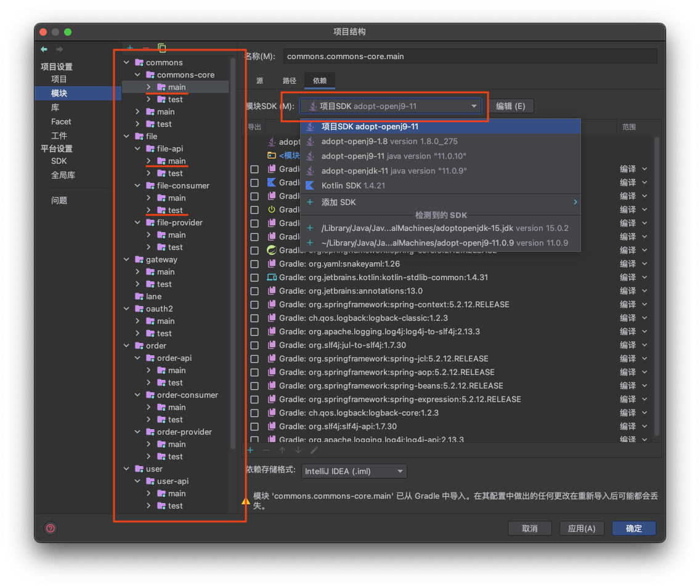Click the yellow warning triangle icon
Image resolution: width=700 pixels, height=588 pixels.
(x=245, y=501)
